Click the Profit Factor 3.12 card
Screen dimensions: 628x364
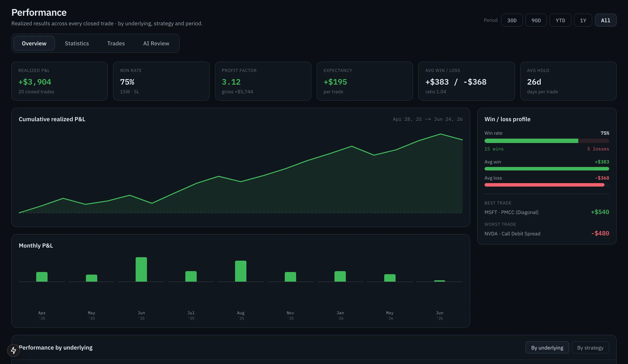coord(263,81)
